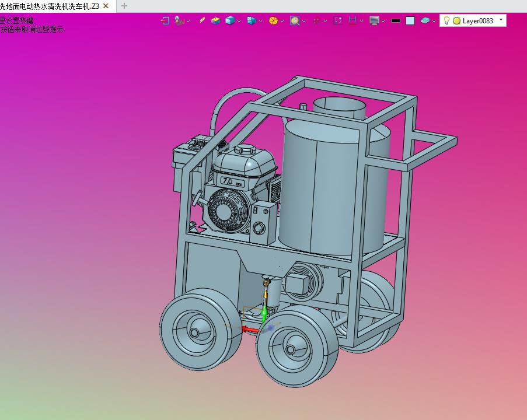The width and height of the screenshot is (527, 420).
Task: Click the monitor display icon
Action: (374, 21)
